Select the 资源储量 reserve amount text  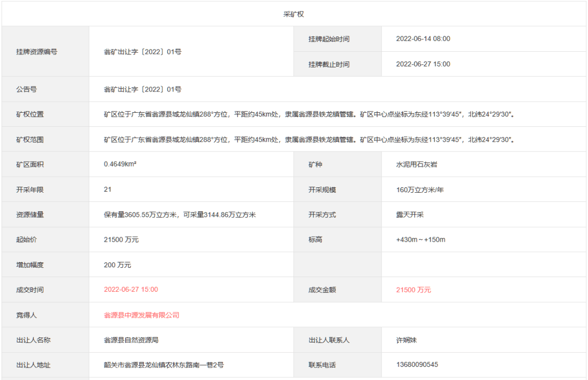180,215
